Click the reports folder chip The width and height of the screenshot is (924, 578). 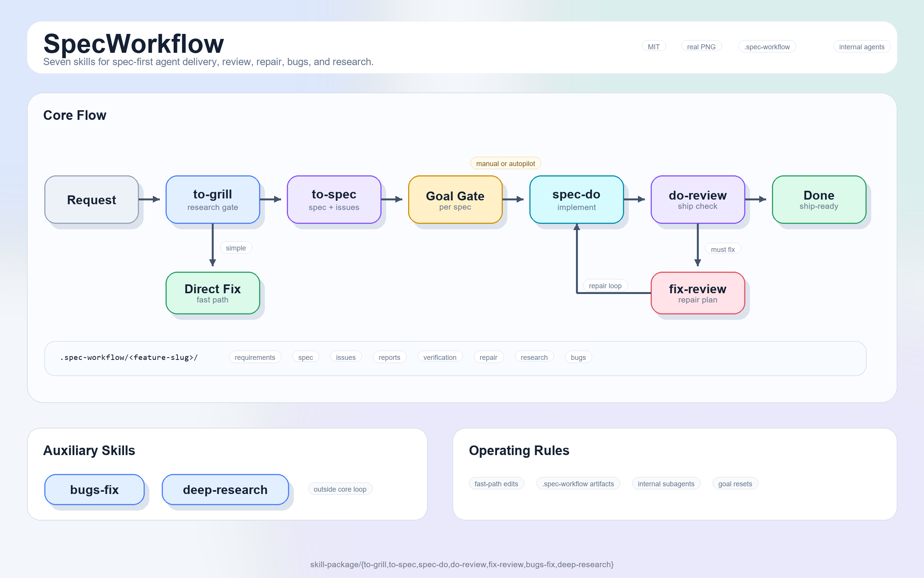[x=390, y=357]
